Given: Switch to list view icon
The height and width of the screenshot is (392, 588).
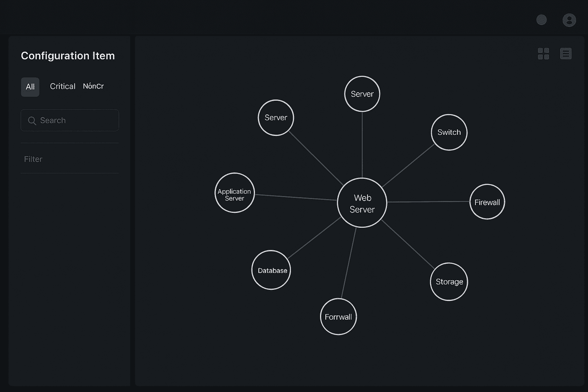Looking at the screenshot, I should click(x=566, y=54).
